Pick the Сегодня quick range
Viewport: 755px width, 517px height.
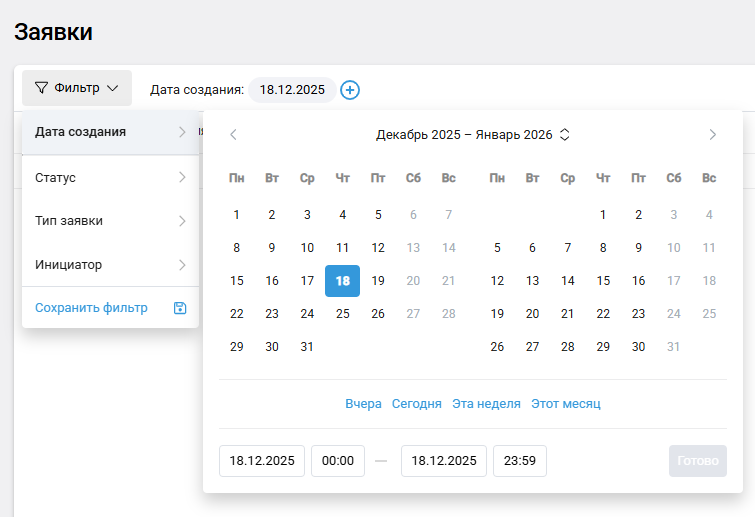point(416,404)
